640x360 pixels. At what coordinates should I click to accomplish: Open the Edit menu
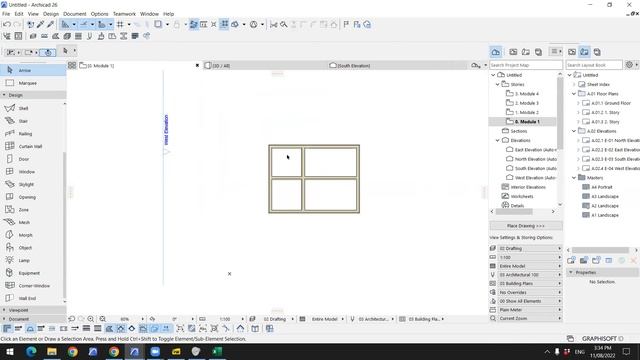(x=19, y=14)
